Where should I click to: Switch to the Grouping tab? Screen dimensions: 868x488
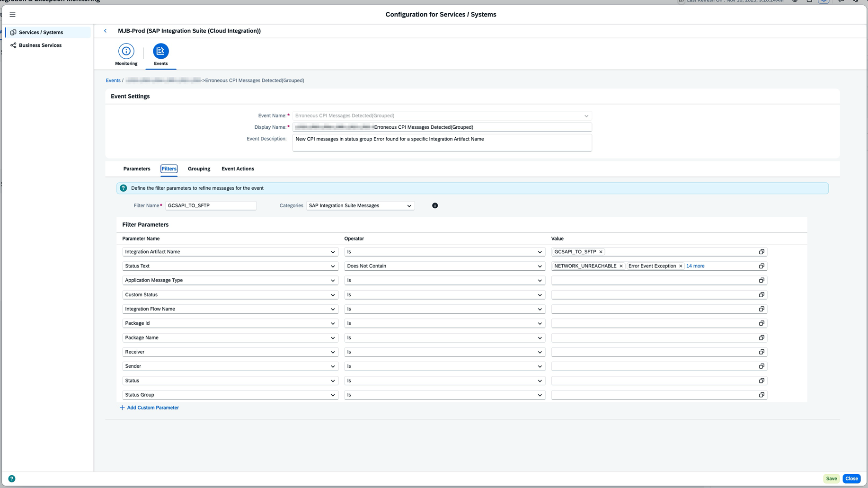(199, 169)
